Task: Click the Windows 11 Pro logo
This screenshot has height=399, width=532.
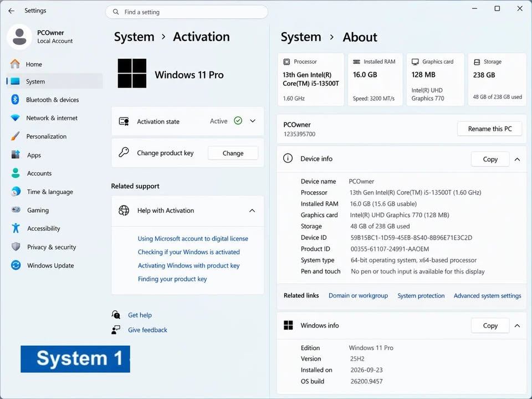Action: click(132, 73)
